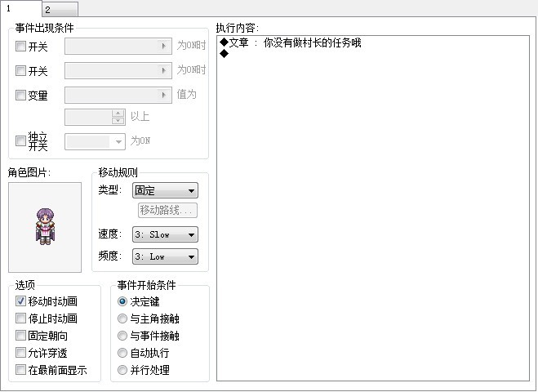Image resolution: width=538 pixels, height=392 pixels.
Task: Select the 文章 你没有做村长的任务哦 command line
Action: (x=291, y=42)
